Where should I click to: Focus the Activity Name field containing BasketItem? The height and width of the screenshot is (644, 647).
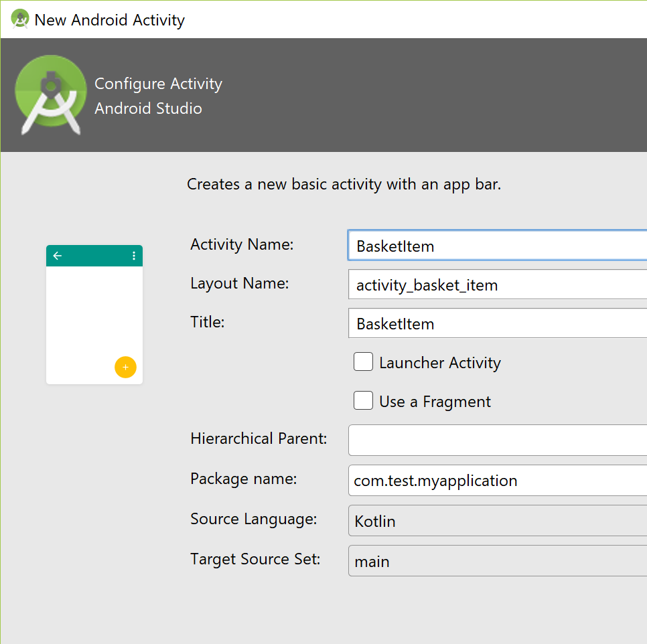tap(498, 245)
